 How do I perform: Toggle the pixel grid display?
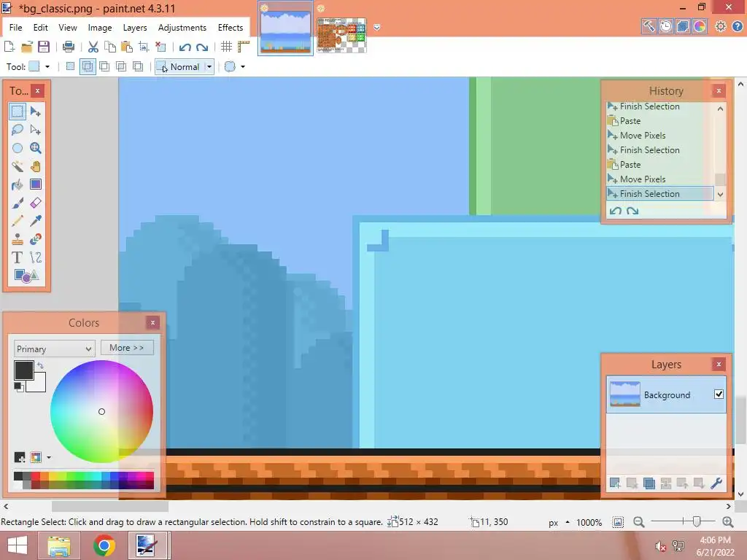[x=226, y=47]
